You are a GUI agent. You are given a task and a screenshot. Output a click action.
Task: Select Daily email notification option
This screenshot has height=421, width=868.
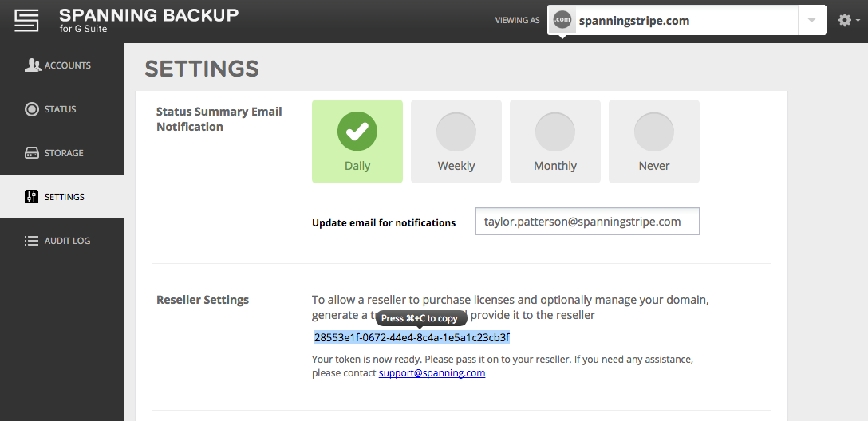(357, 142)
